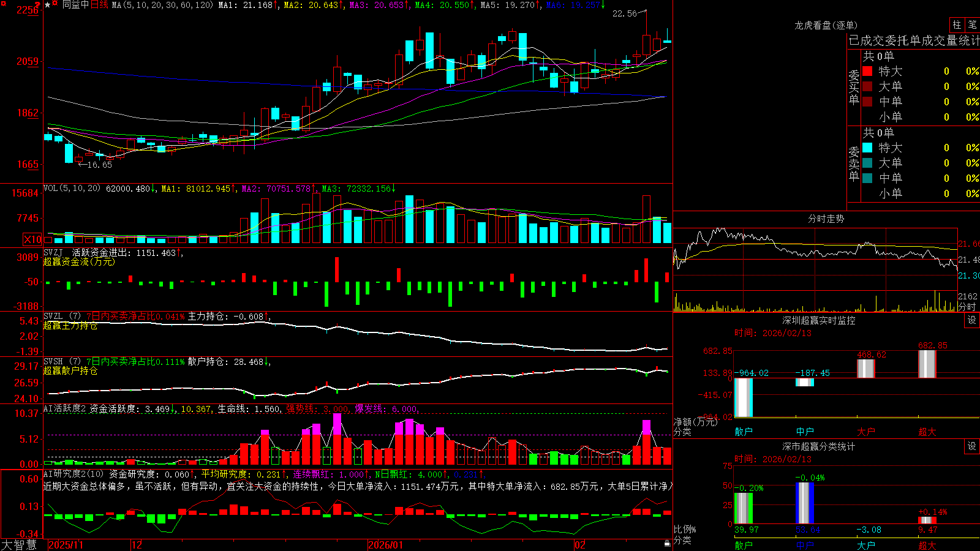
Task: Click the 大智慧 logo at bottom-left
Action: click(19, 545)
